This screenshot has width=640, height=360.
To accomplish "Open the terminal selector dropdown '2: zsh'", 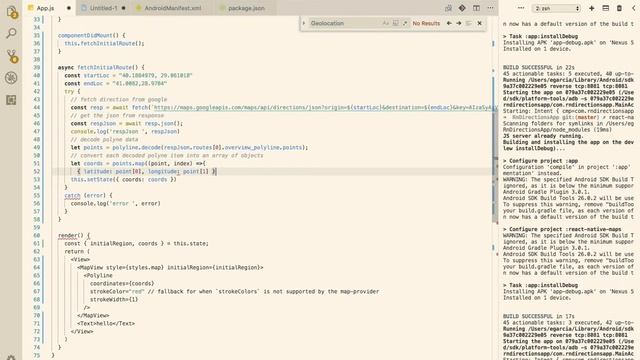I will [x=557, y=8].
